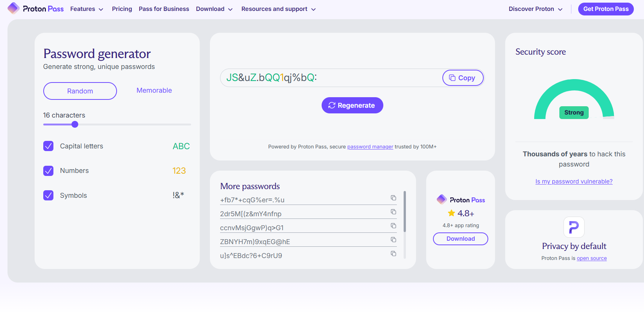Image resolution: width=644 pixels, height=330 pixels.
Task: Click the Security score heading
Action: pyautogui.click(x=541, y=52)
